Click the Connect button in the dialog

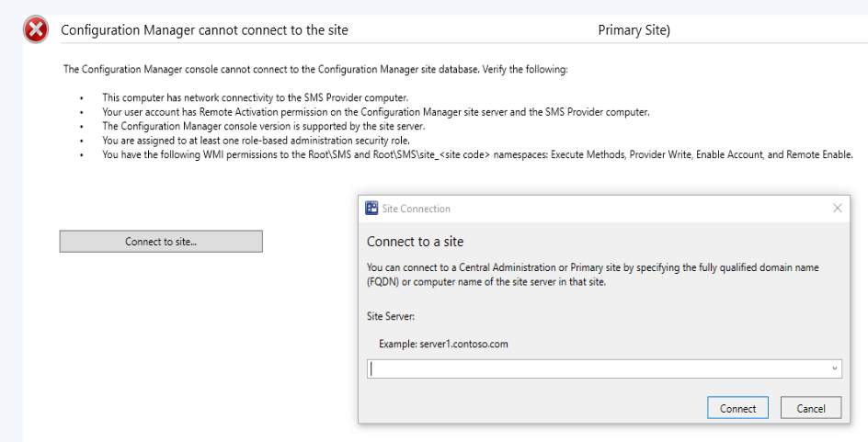[737, 408]
